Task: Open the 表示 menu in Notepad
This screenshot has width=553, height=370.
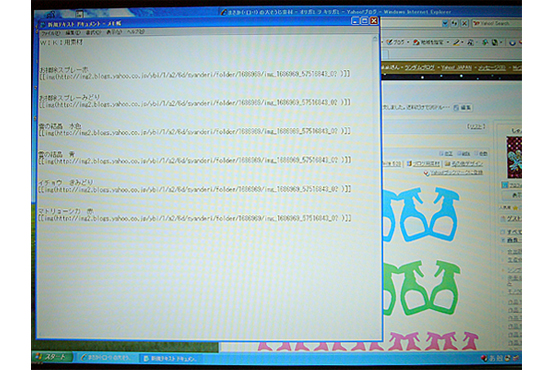Action: pyautogui.click(x=114, y=32)
